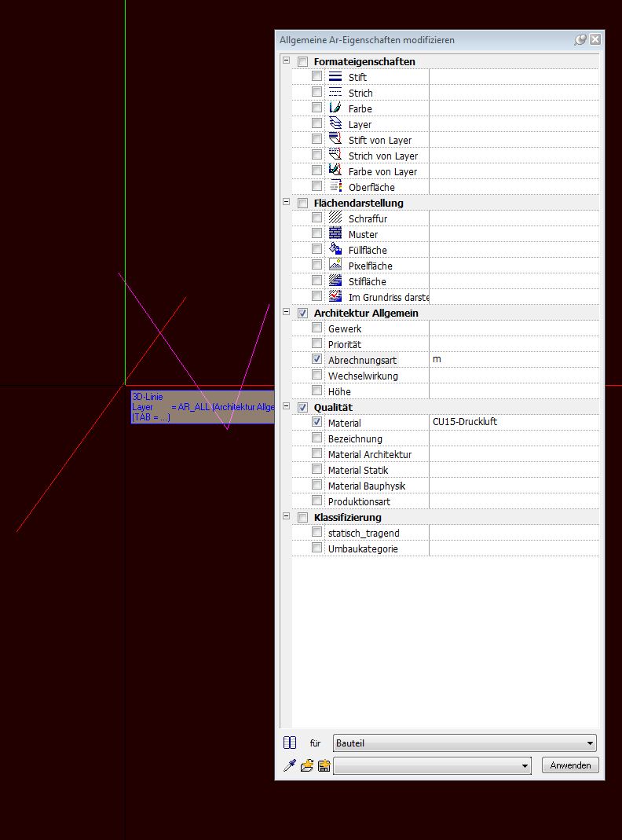Tick the Klassifizierung group checkbox

click(x=303, y=517)
